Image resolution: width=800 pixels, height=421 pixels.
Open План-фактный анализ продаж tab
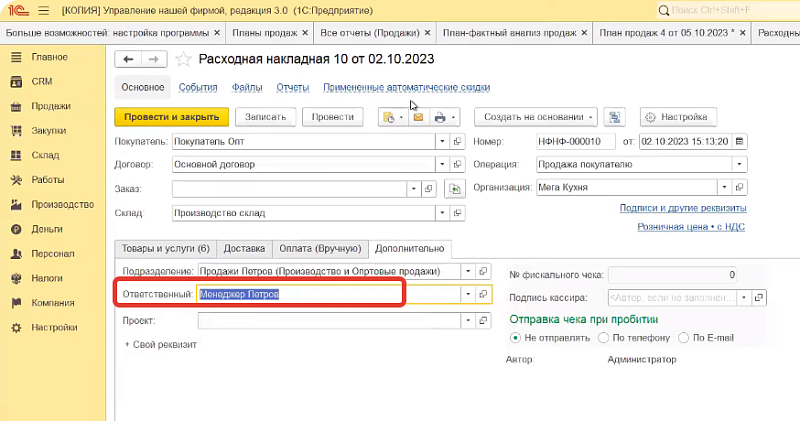(510, 33)
